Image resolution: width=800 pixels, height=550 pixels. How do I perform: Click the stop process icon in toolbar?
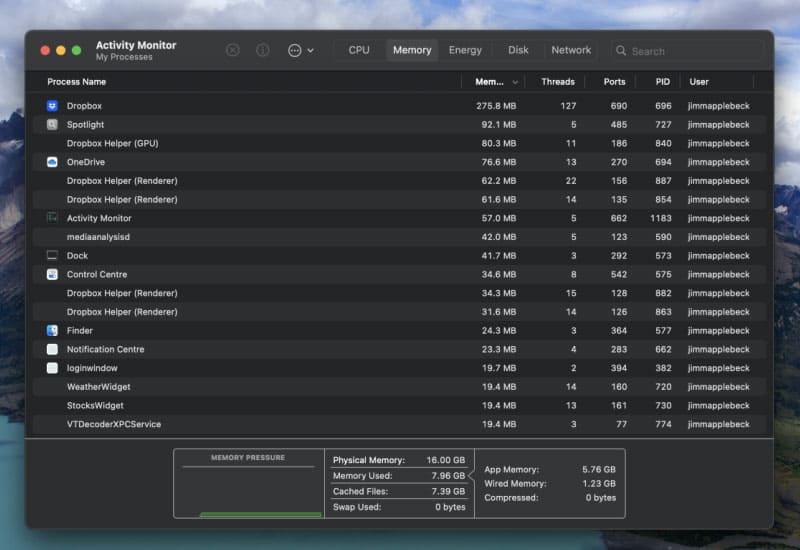pos(233,50)
